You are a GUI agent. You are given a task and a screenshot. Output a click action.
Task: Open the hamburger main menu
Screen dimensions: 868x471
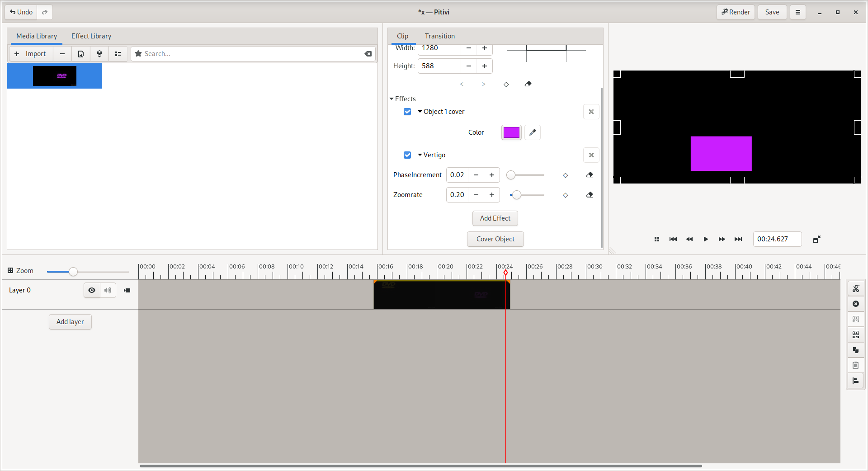point(797,12)
